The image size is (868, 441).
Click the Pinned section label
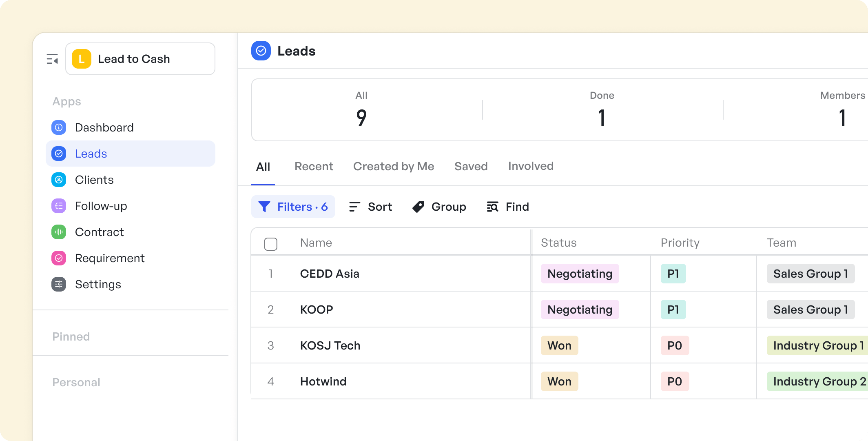(x=71, y=336)
